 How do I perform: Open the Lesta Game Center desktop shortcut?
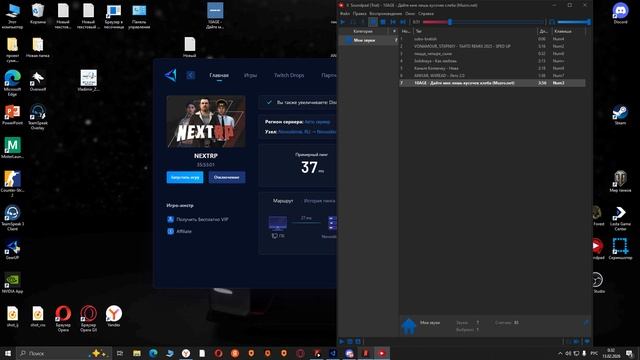click(x=620, y=218)
